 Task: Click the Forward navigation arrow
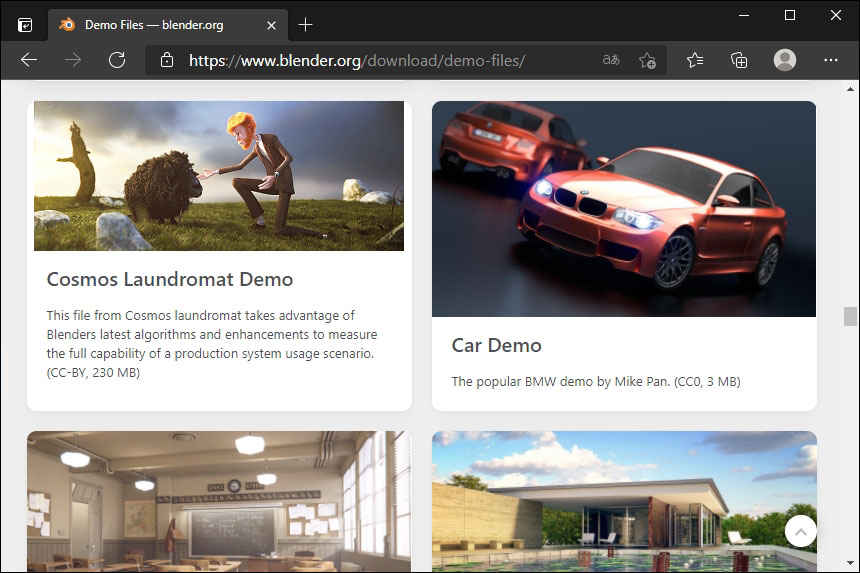[73, 60]
